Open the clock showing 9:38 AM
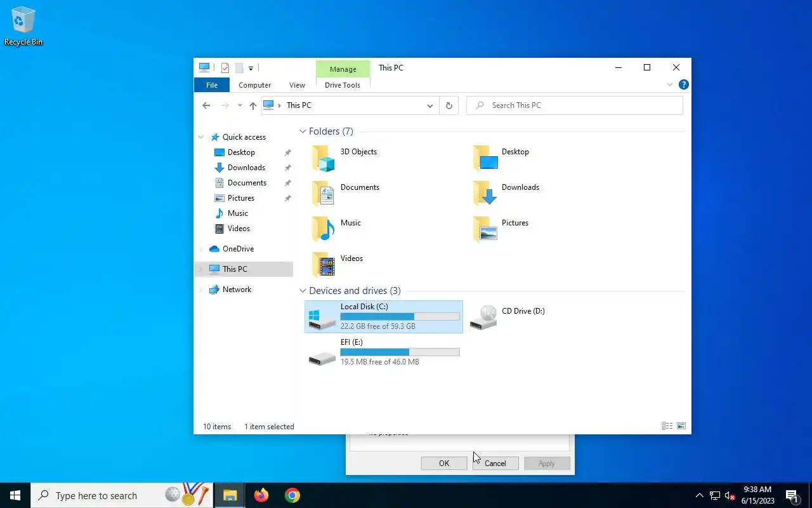Screen dimensions: 812x508 757,495
